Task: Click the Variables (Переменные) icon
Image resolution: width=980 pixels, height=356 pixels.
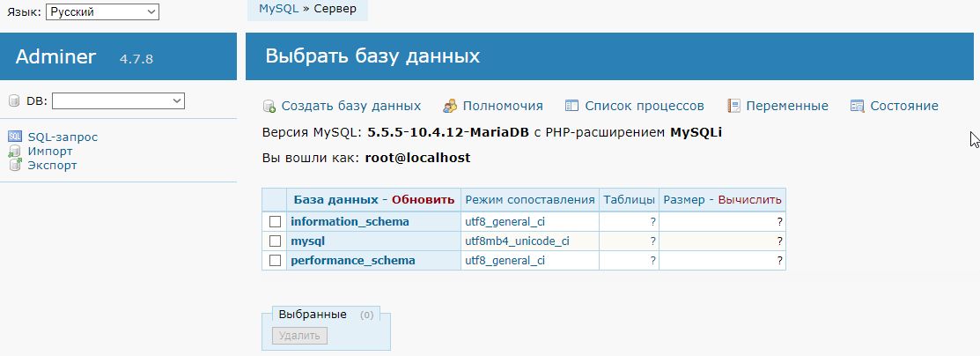Action: (x=733, y=106)
